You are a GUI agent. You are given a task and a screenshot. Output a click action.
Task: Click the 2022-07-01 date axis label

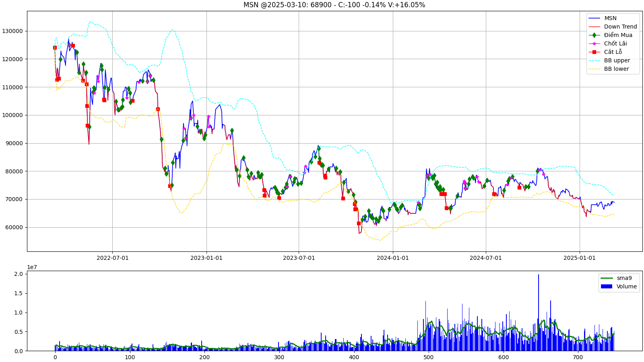(x=112, y=258)
